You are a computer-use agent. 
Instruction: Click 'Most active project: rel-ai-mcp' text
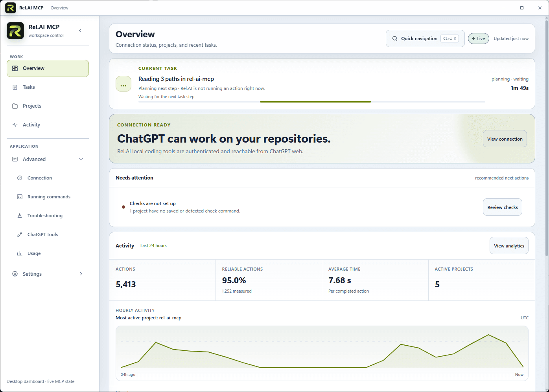coord(149,318)
